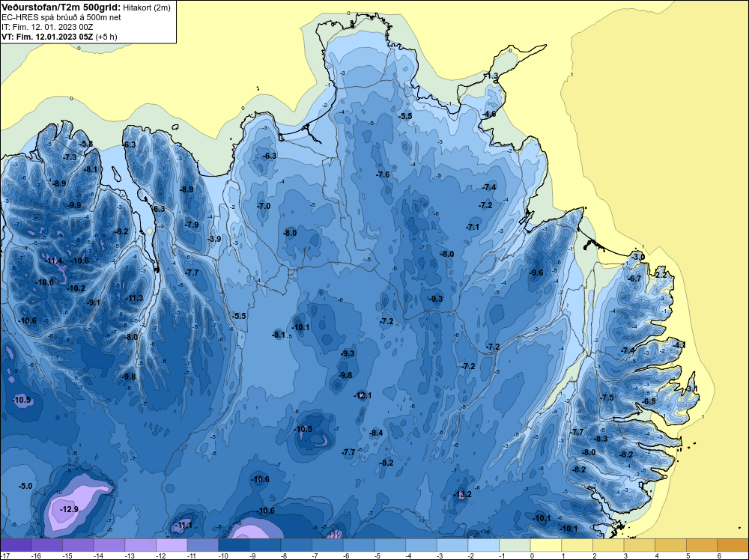Select the orange legend swatch right of label 6

pos(733,545)
